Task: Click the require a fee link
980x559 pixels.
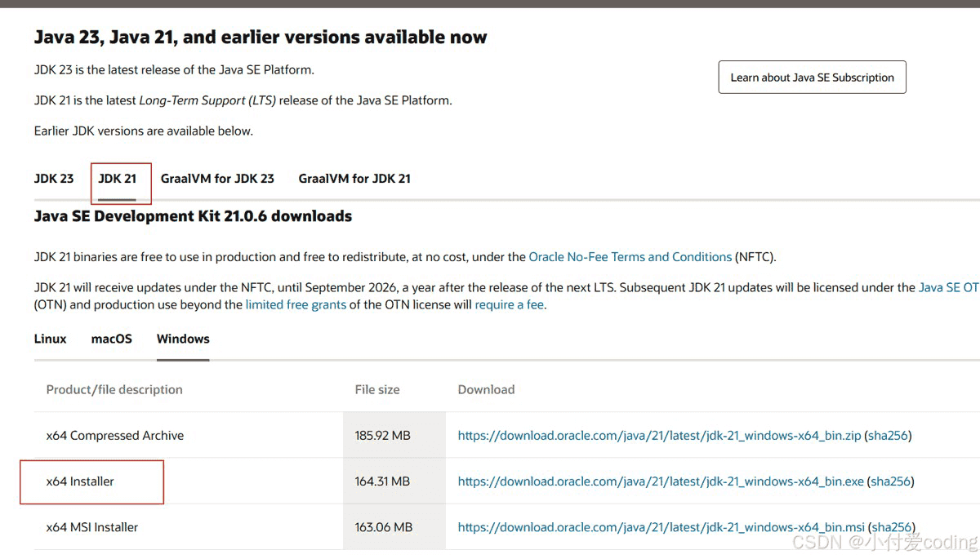Action: [x=509, y=305]
